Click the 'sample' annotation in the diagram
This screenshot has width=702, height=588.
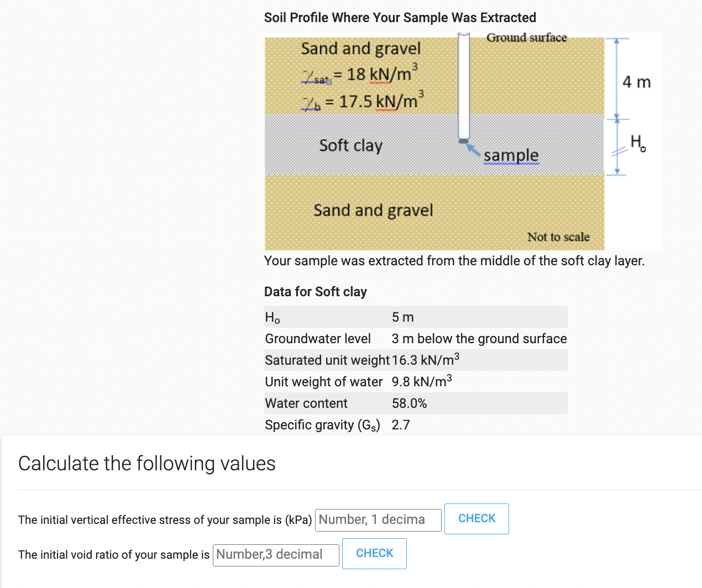511,155
